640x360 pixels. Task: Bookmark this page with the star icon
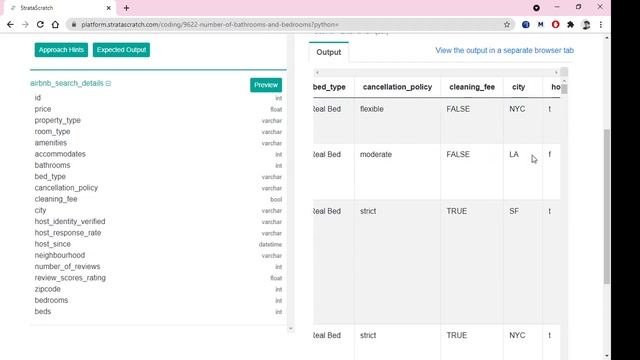click(507, 24)
